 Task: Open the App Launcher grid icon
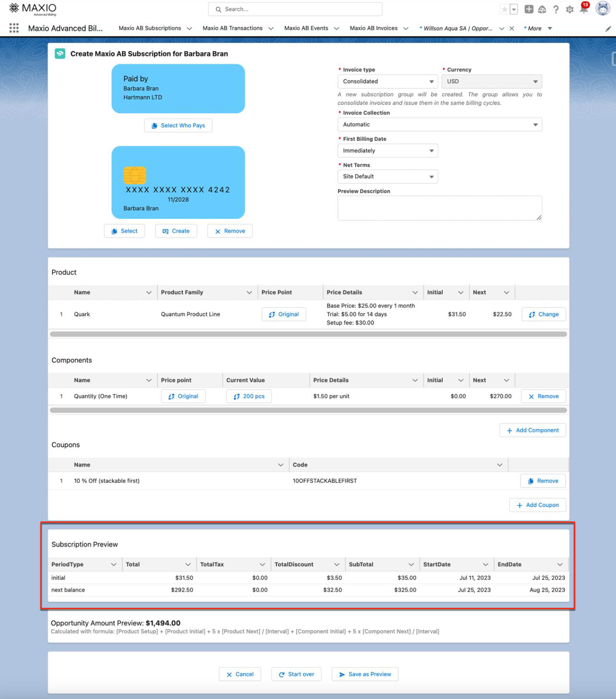coord(14,28)
